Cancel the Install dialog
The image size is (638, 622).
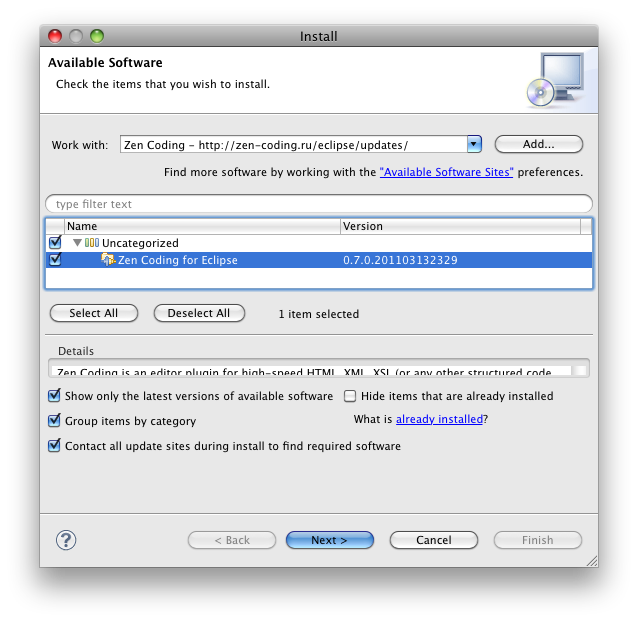(x=434, y=540)
